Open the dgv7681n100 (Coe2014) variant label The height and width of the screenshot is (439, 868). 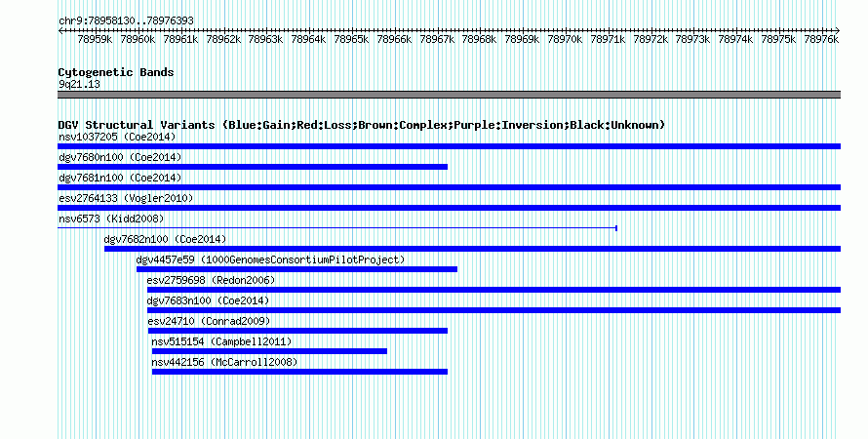[120, 178]
